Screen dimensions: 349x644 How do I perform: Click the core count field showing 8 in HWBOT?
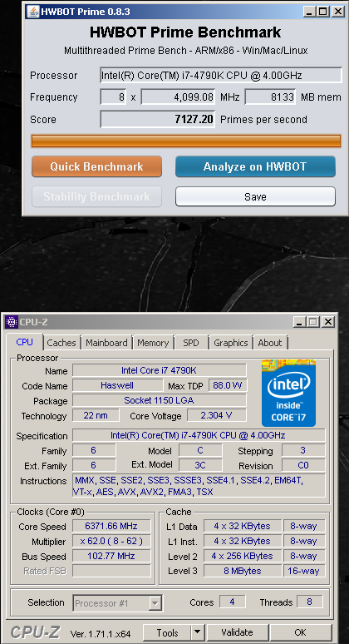point(113,97)
